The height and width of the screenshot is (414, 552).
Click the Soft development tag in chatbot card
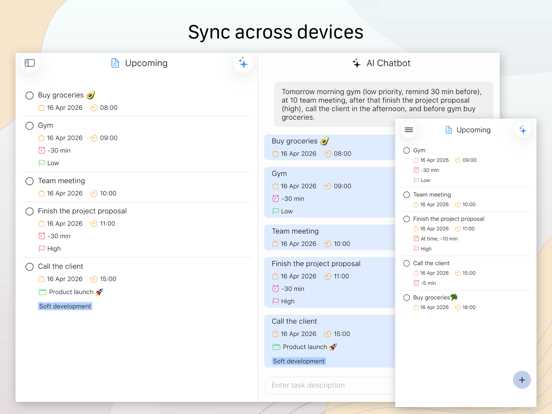299,361
